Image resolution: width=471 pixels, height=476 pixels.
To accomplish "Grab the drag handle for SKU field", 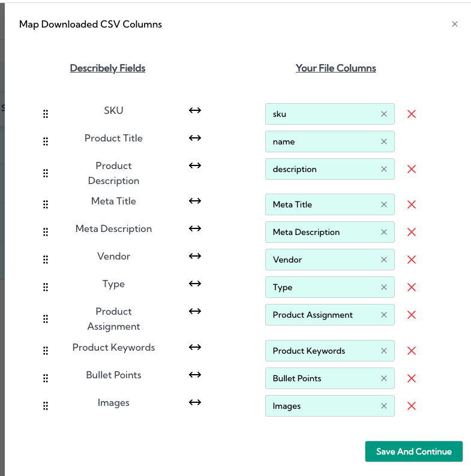I will [46, 114].
